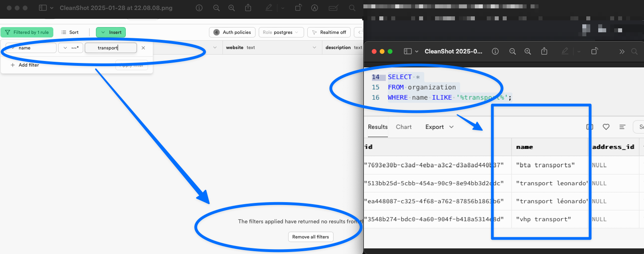
Task: Rotate image in right Preview window
Action: (594, 51)
